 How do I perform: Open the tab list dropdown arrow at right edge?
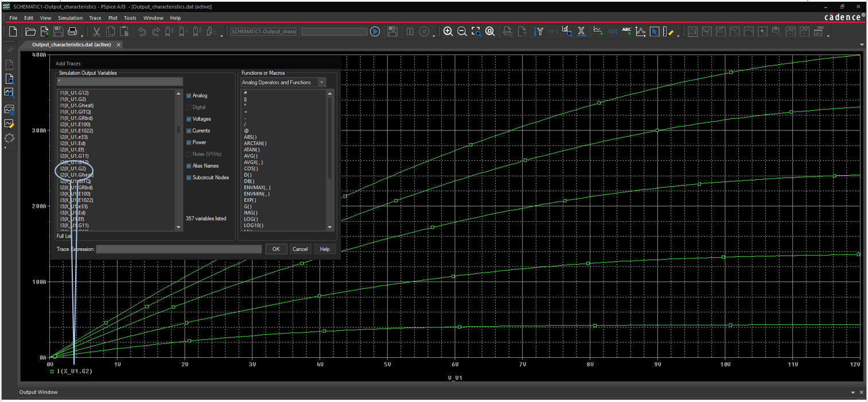(862, 45)
